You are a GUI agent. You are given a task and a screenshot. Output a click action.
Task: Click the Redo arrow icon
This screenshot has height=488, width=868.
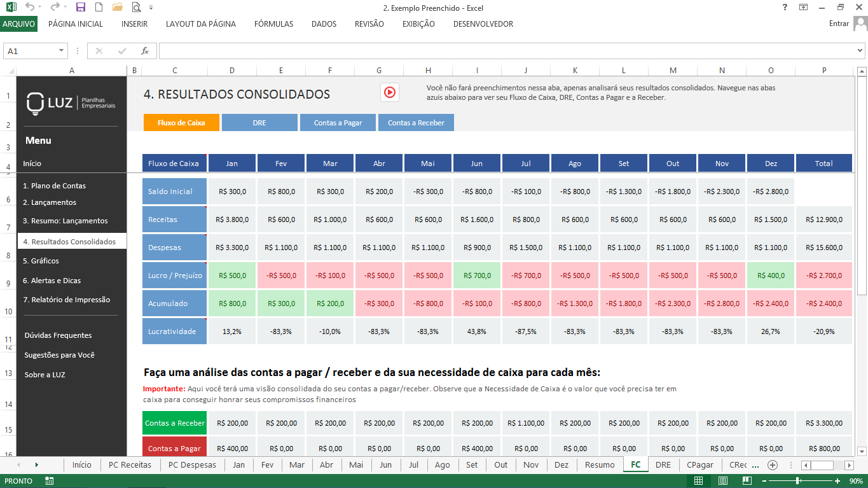pos(55,6)
